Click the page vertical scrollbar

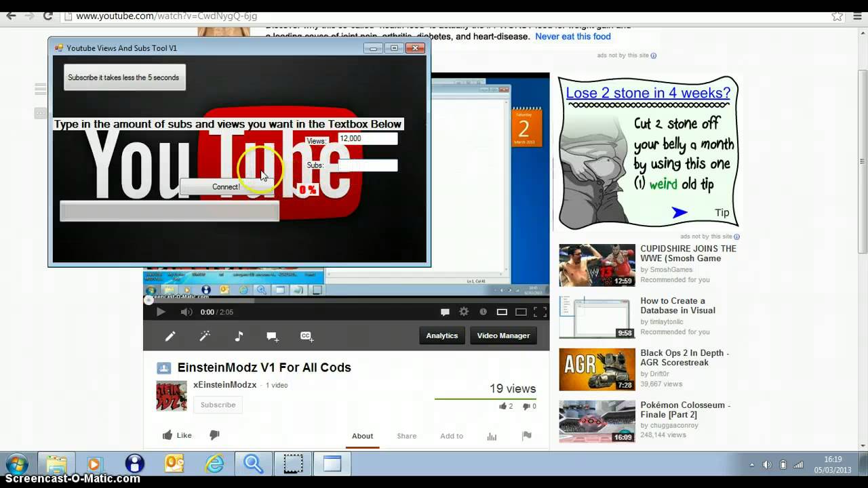(862, 161)
